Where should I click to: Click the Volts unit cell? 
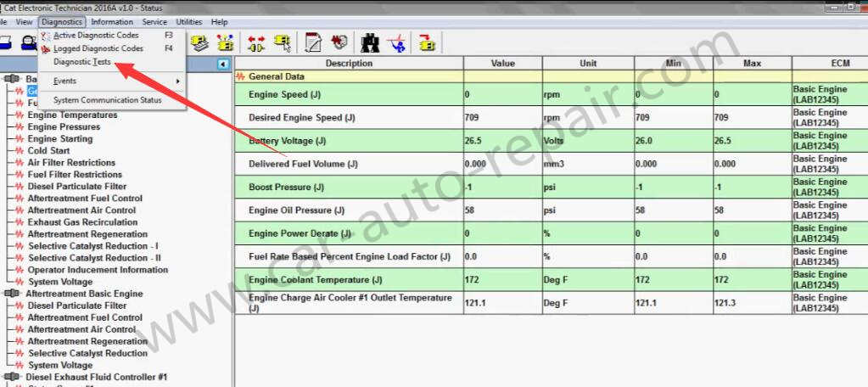[x=588, y=141]
